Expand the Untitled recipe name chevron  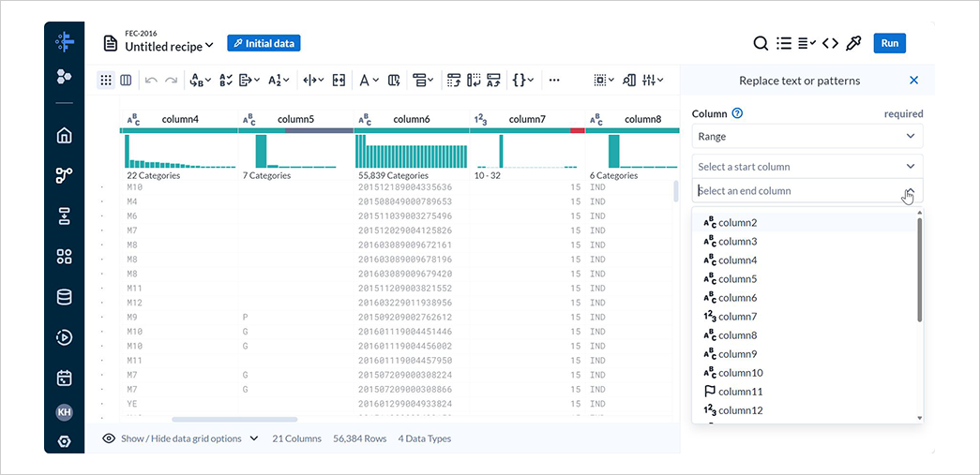point(209,45)
